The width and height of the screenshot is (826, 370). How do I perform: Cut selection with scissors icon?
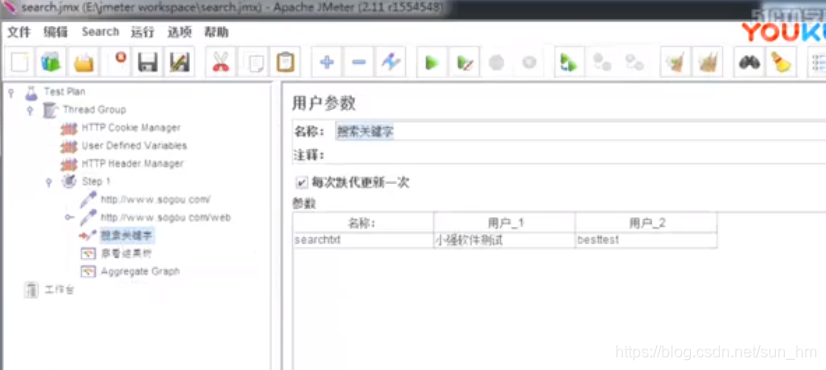[x=221, y=63]
